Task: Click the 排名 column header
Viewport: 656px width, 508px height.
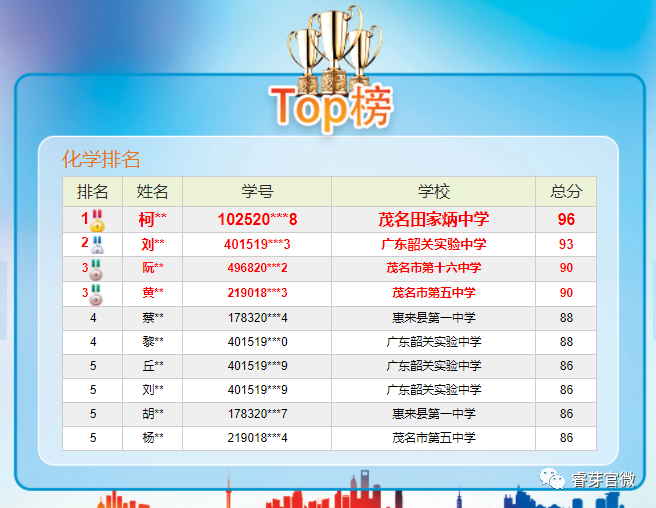Action: point(92,192)
